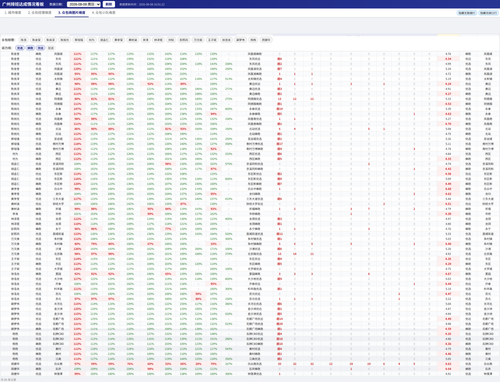
Task: Click the first of the two blue hide buttons at top right
Action: coord(467,13)
